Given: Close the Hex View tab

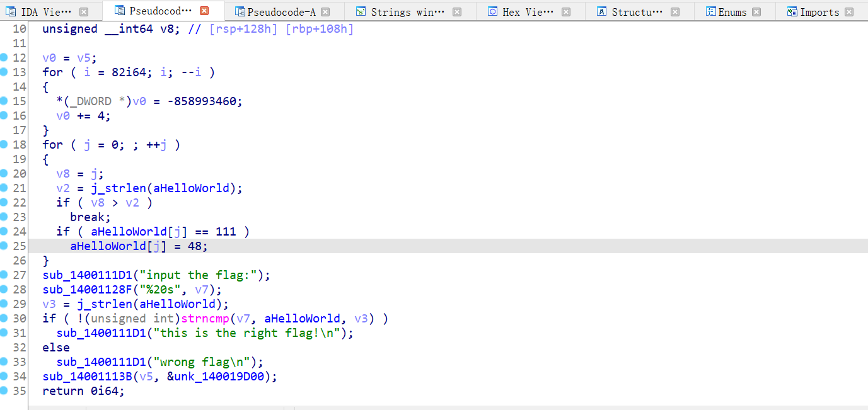Looking at the screenshot, I should click(566, 12).
